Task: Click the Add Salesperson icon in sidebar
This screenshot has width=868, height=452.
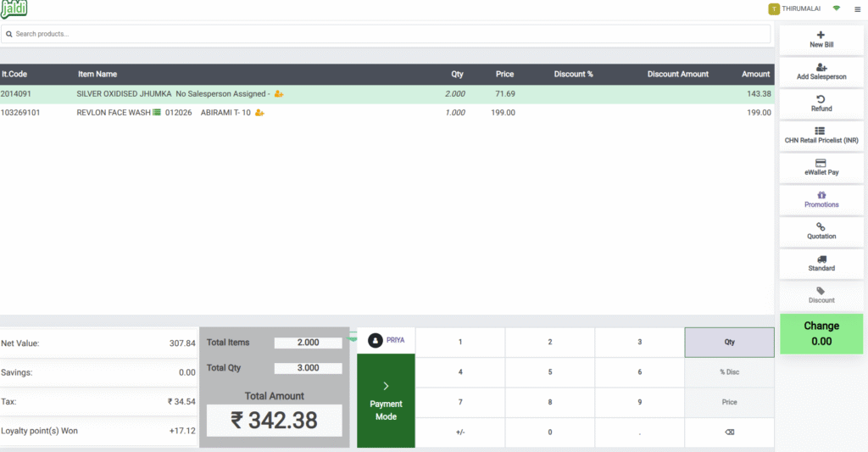Action: 821,67
